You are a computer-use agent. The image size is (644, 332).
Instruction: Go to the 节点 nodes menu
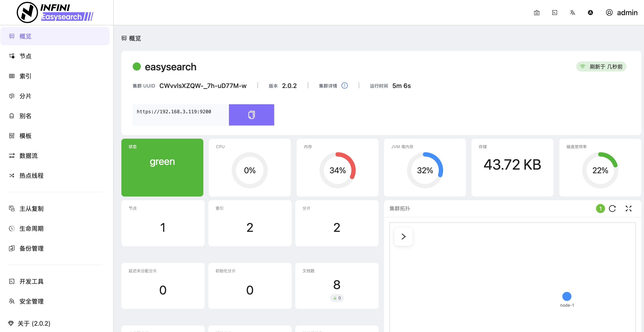25,56
